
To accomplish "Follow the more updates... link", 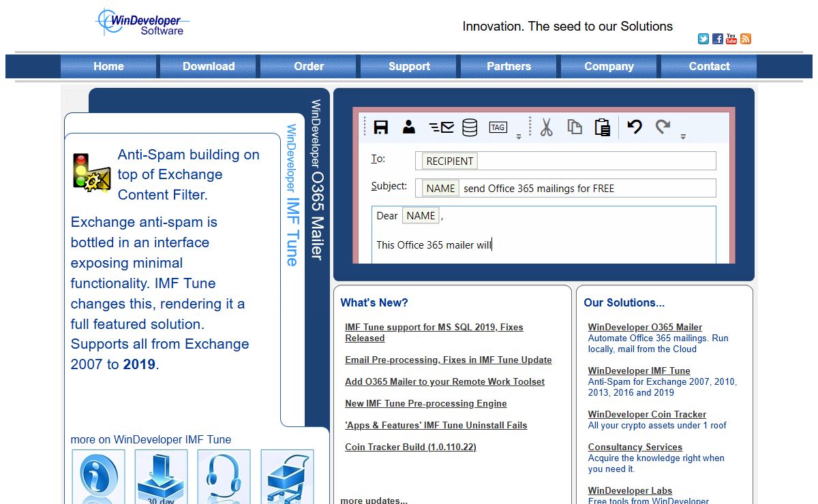I will [374, 500].
